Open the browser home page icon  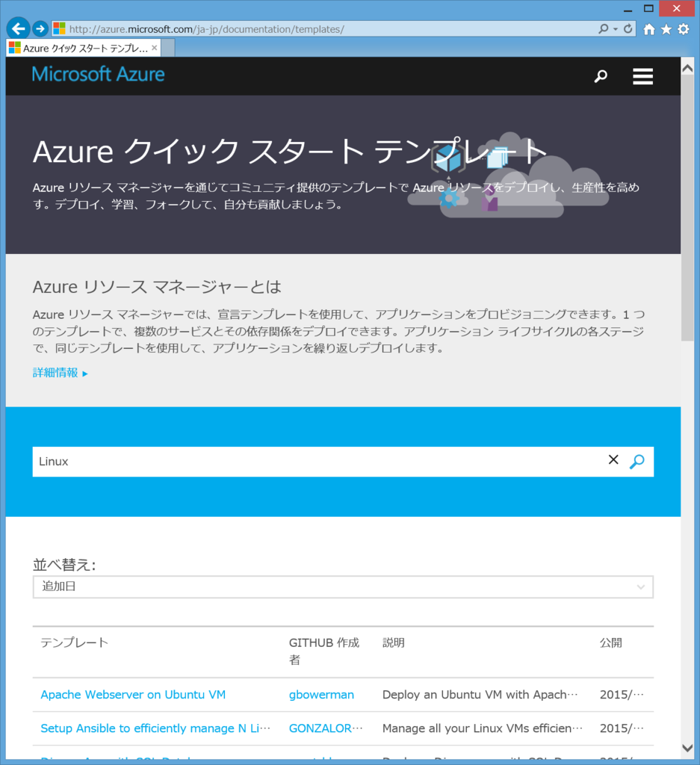point(649,29)
